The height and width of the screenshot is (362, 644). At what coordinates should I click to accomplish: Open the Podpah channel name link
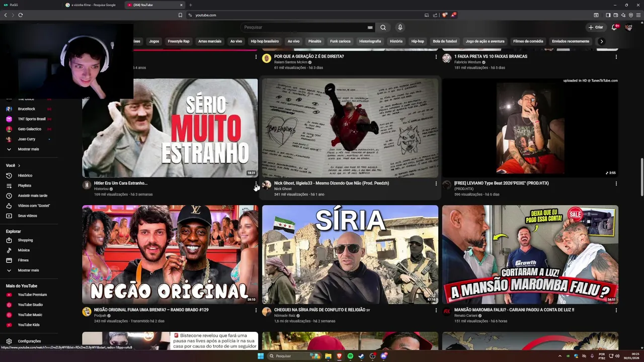[101, 316]
